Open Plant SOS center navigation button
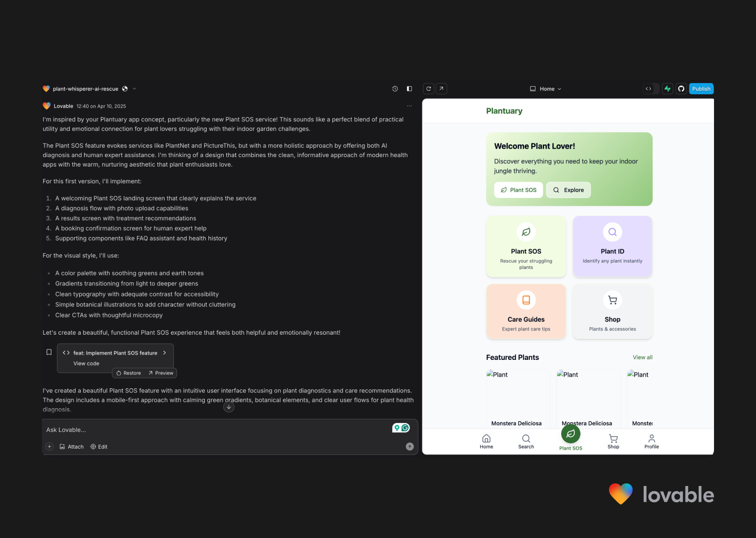 (x=571, y=434)
